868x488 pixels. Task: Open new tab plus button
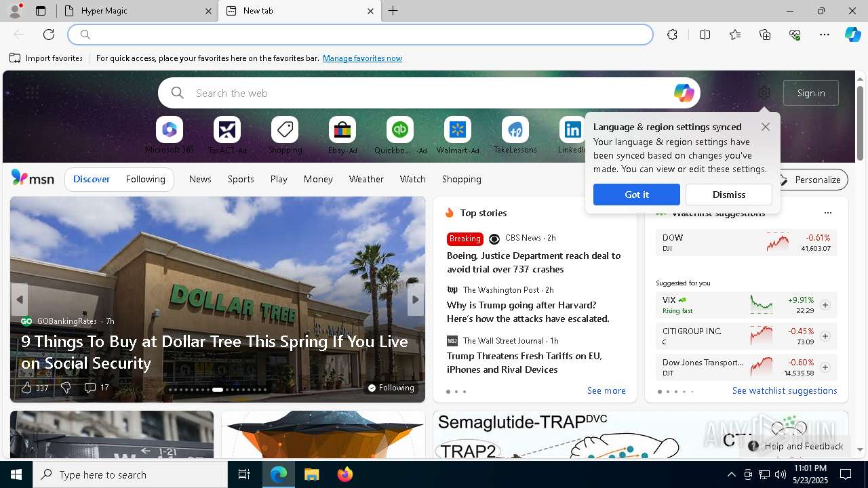point(393,11)
